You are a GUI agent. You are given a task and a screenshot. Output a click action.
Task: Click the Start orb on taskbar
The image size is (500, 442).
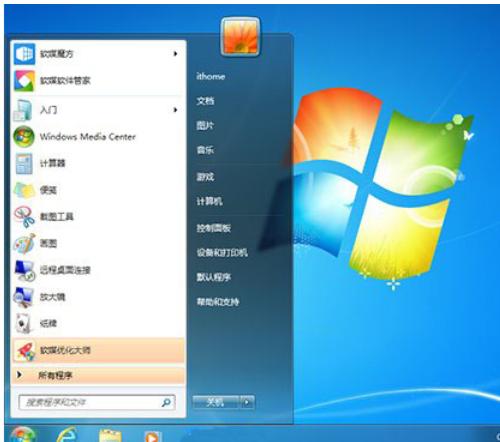22,435
